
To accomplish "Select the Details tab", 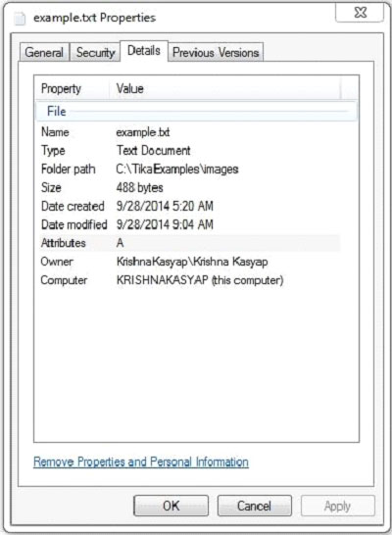I will pyautogui.click(x=144, y=51).
